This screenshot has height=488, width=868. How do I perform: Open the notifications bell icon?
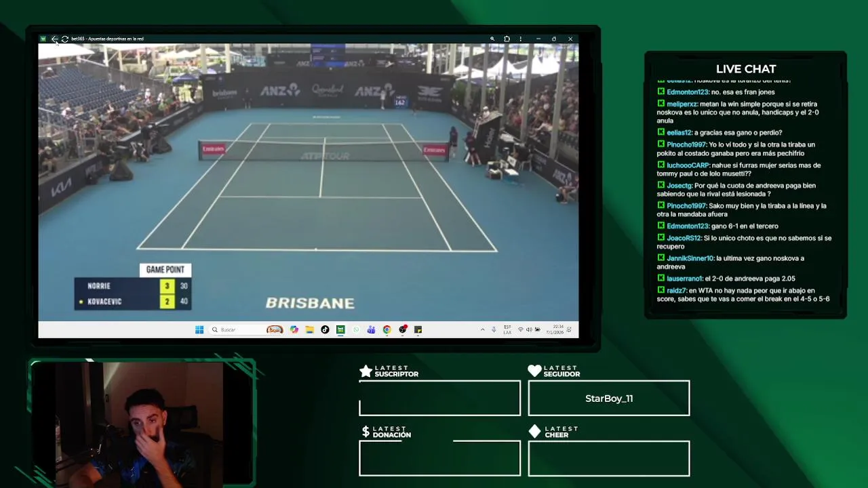[569, 329]
